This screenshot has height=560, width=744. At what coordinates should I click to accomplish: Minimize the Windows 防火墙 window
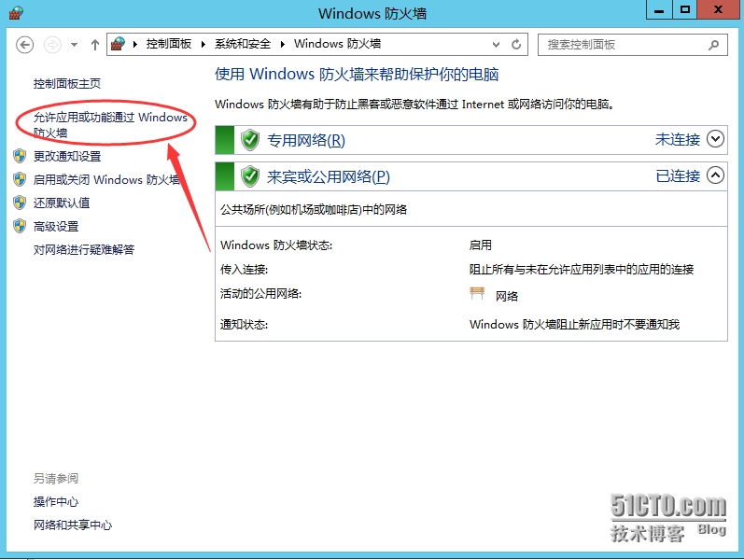[x=659, y=10]
